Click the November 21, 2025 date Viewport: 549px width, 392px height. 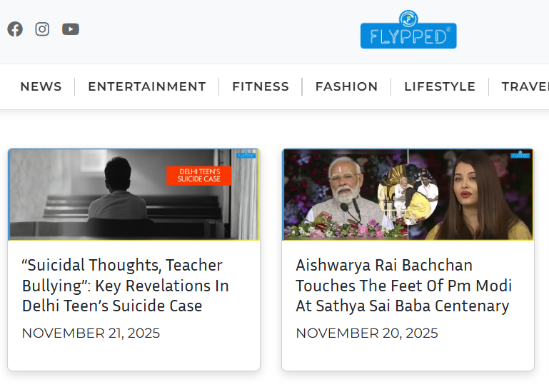91,333
